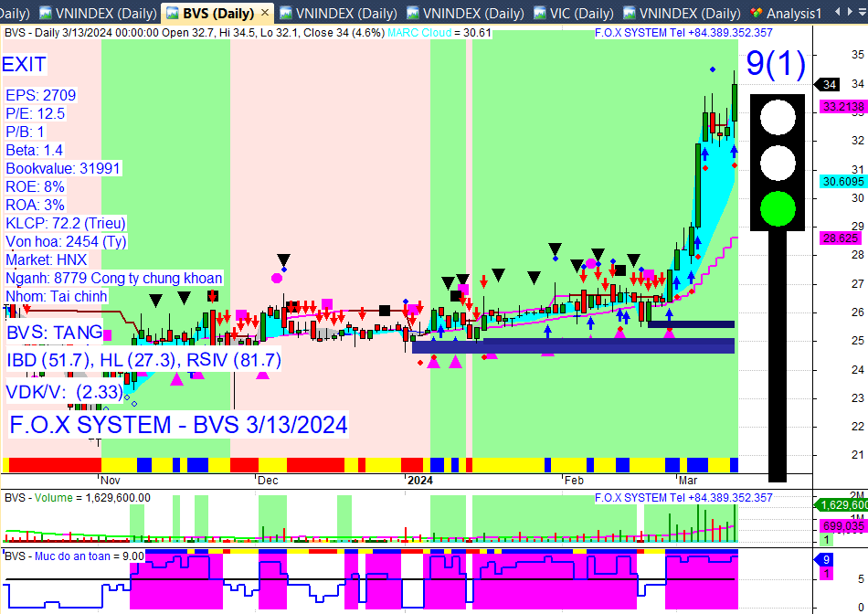Click the ROE: 8% text

coord(35,186)
